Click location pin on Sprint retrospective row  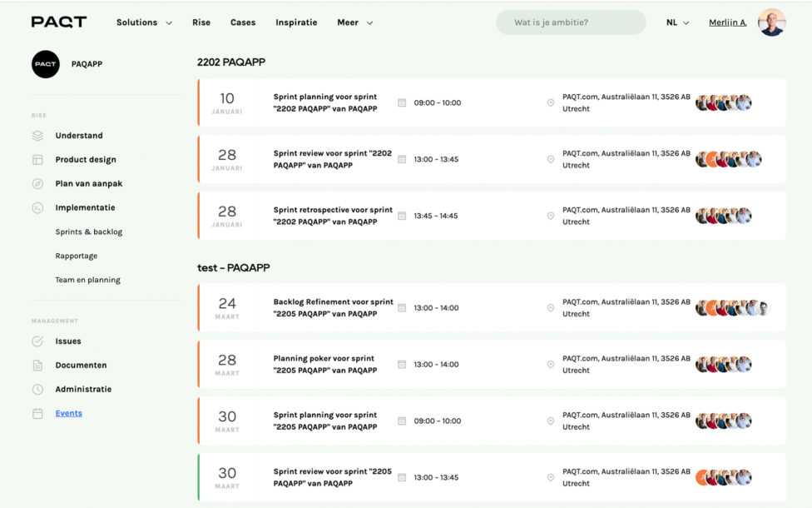[x=551, y=216]
